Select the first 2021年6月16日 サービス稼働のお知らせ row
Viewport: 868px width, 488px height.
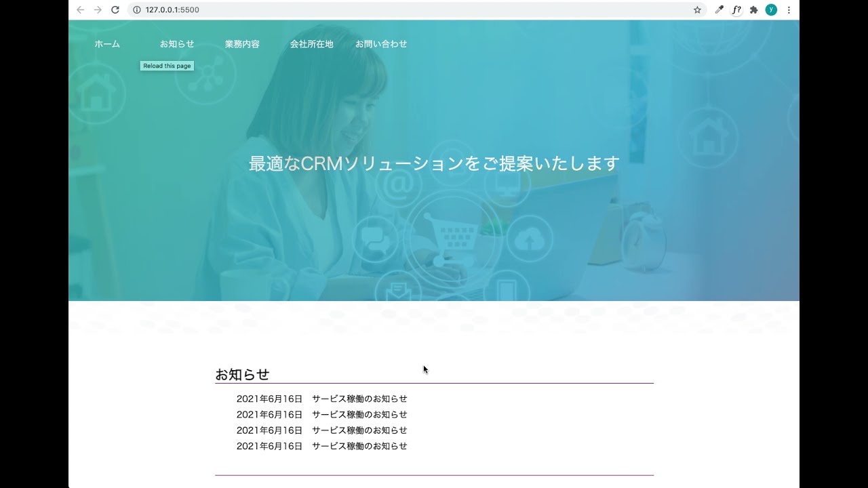pos(322,399)
